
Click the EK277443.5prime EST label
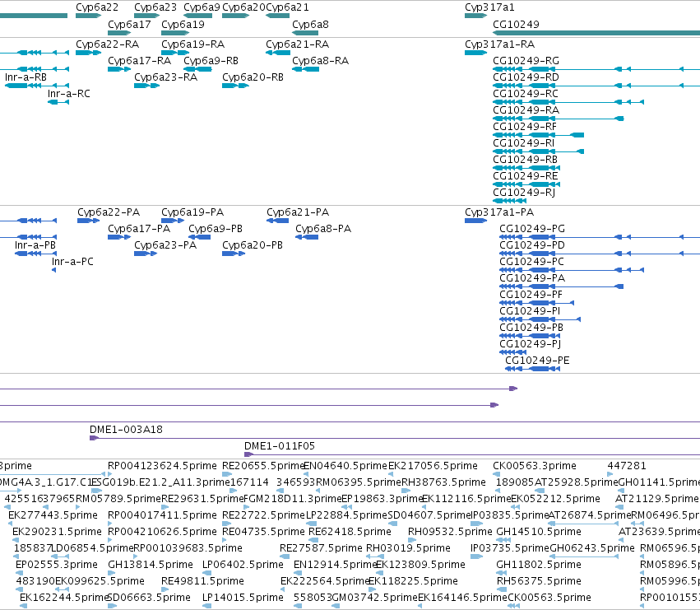[53, 515]
